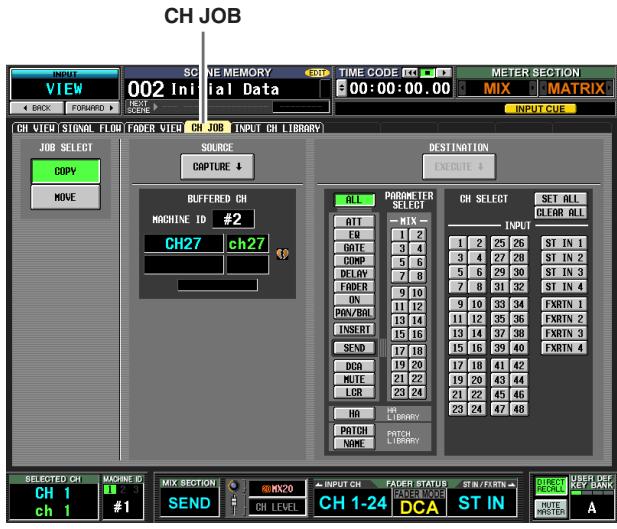
Task: Click the CAPTURE down-arrow button under Source
Action: [217, 167]
